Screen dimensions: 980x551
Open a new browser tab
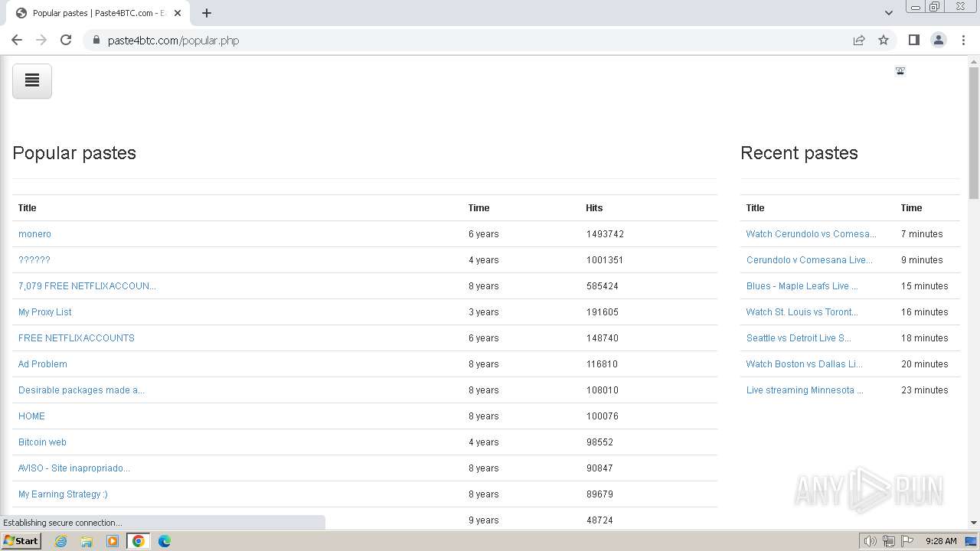click(x=207, y=12)
